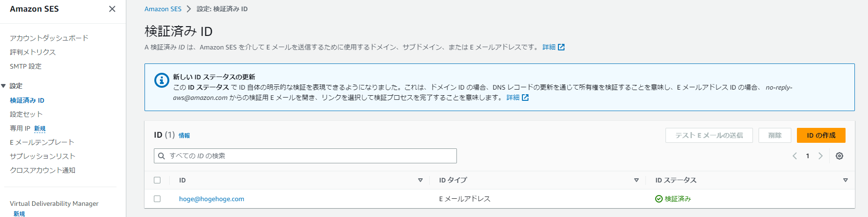The image size is (868, 217).
Task: Sort by ID column arrow
Action: pyautogui.click(x=420, y=180)
